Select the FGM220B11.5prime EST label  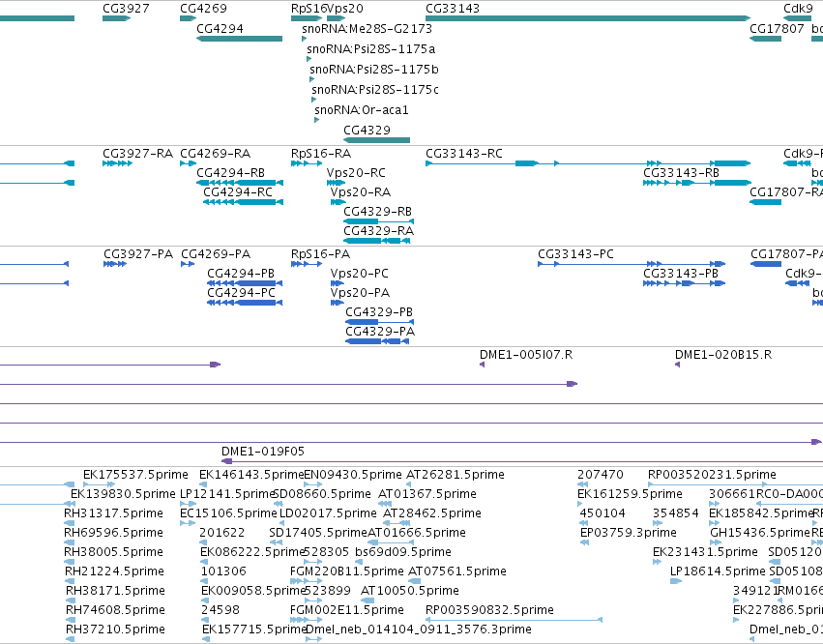[347, 571]
